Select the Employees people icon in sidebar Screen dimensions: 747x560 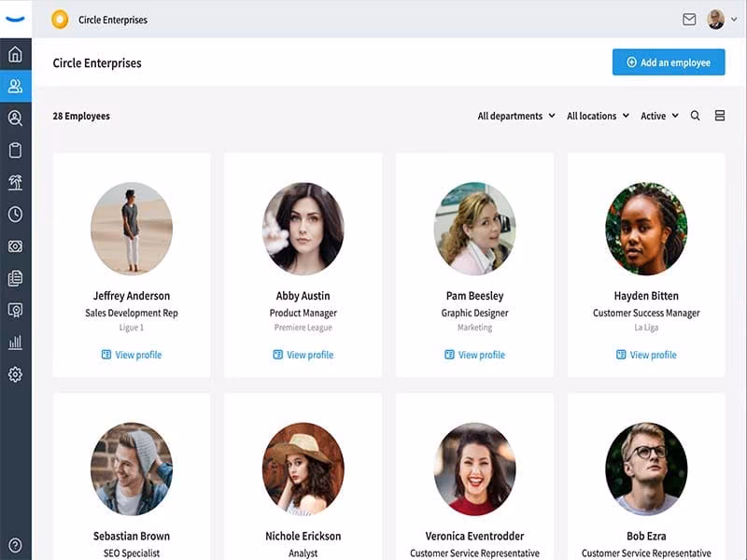click(x=15, y=86)
